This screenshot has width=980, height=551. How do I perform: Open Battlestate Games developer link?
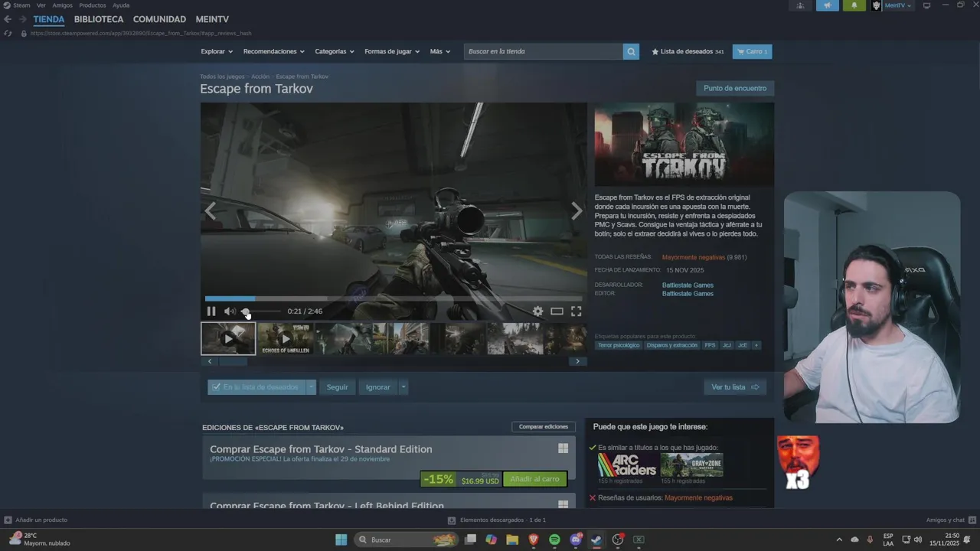click(x=688, y=285)
